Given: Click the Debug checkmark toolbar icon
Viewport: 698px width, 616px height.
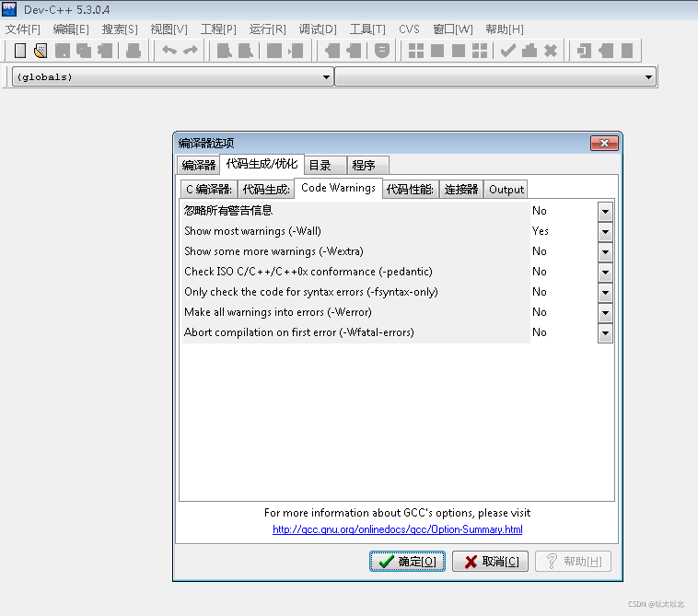Looking at the screenshot, I should (x=508, y=51).
